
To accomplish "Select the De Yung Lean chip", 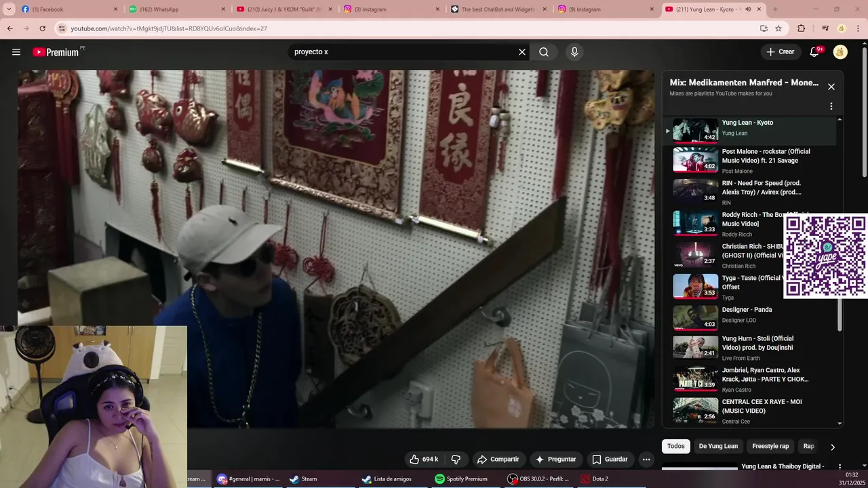I will (718, 446).
